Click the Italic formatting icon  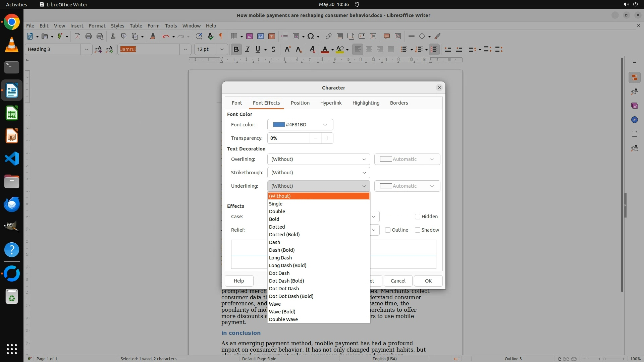click(x=247, y=49)
